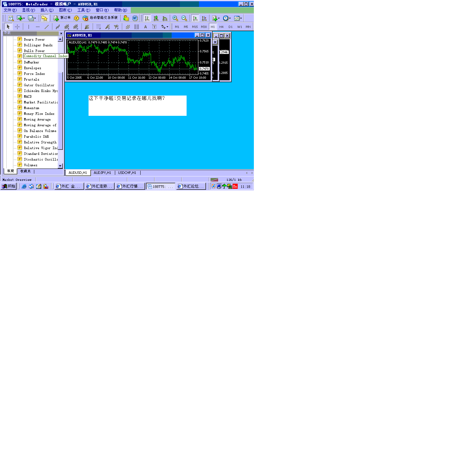Open the 插入 menu
Viewport: 476px width, 476px height.
coord(47,10)
